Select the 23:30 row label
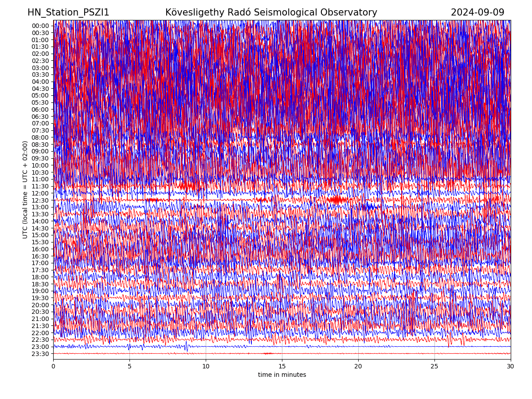The image size is (532, 399). point(40,354)
